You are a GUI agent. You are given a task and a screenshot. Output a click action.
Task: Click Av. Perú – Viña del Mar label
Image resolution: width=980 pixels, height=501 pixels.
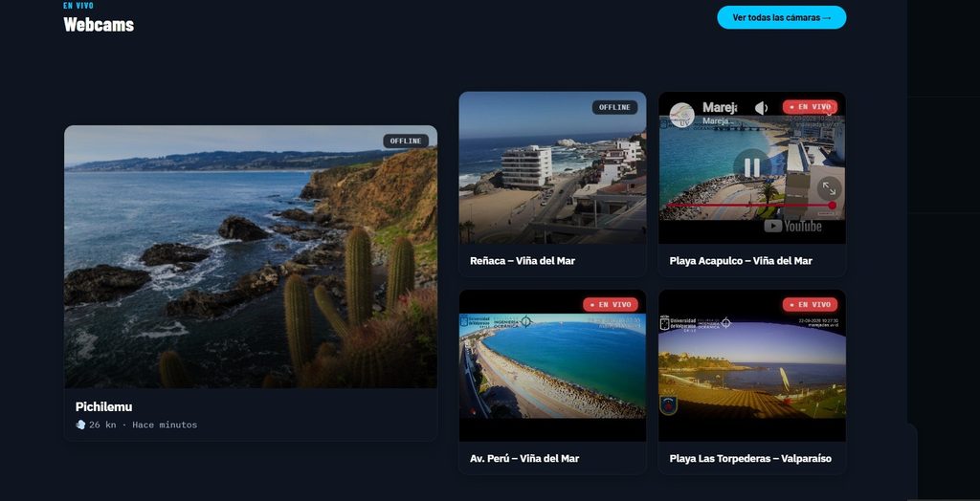pos(524,459)
